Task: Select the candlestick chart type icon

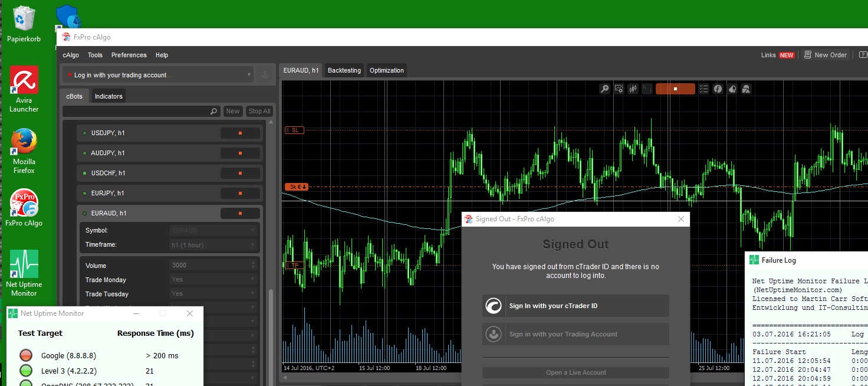Action: 633,89
